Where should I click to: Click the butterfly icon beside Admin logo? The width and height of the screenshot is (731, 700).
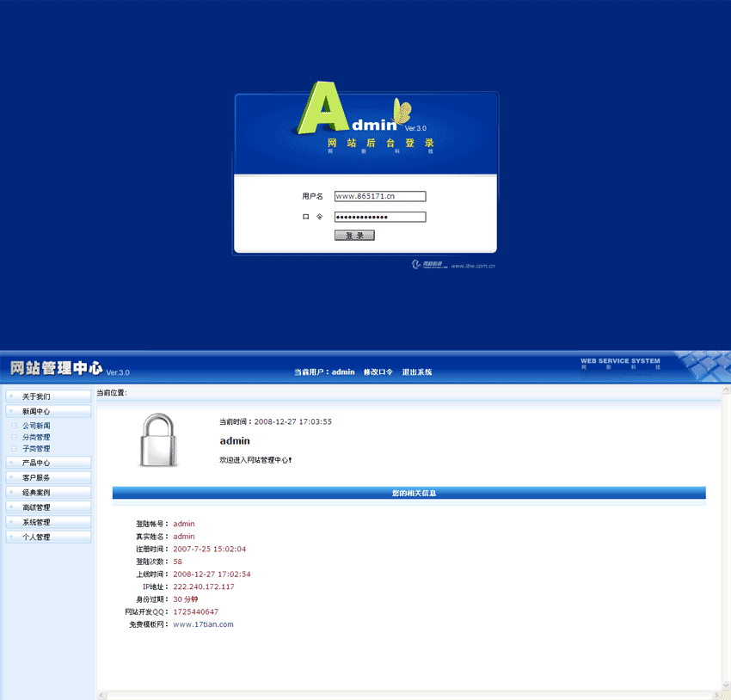point(402,110)
